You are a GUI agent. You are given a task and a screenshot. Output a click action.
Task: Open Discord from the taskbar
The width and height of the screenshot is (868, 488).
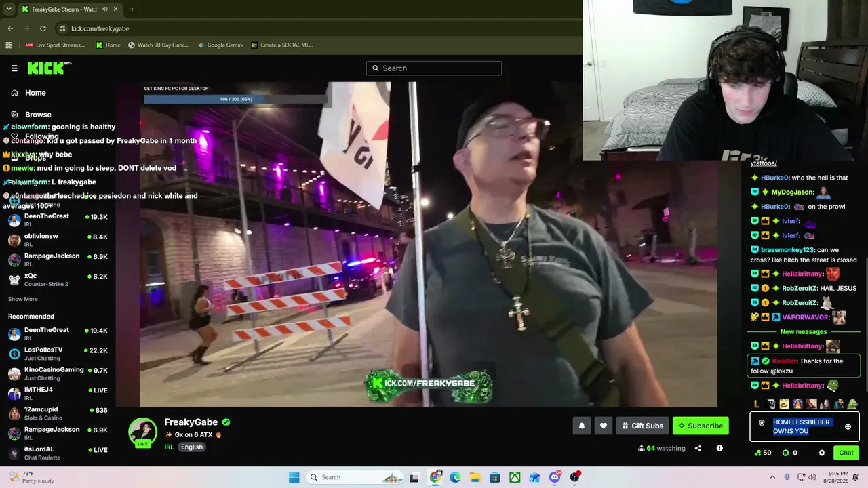coord(555,477)
